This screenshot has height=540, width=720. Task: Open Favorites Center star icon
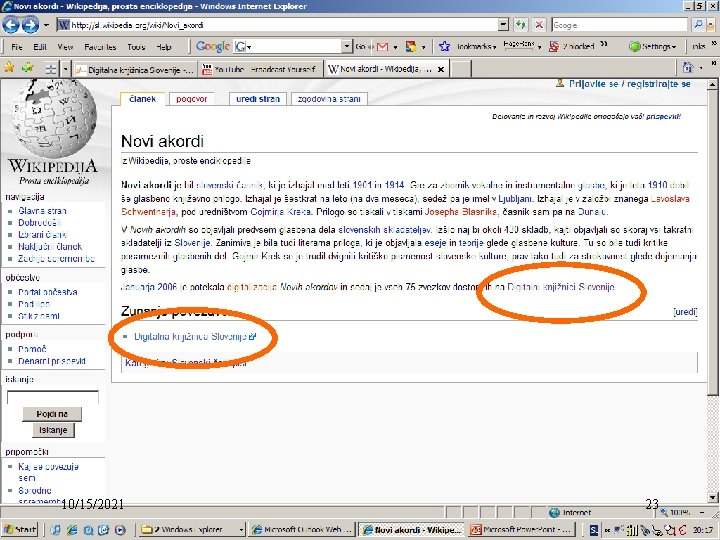tap(9, 68)
